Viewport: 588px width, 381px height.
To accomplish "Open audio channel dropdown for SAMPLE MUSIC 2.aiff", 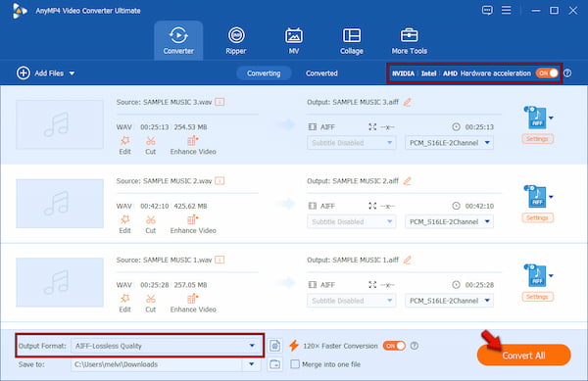I will tap(449, 221).
